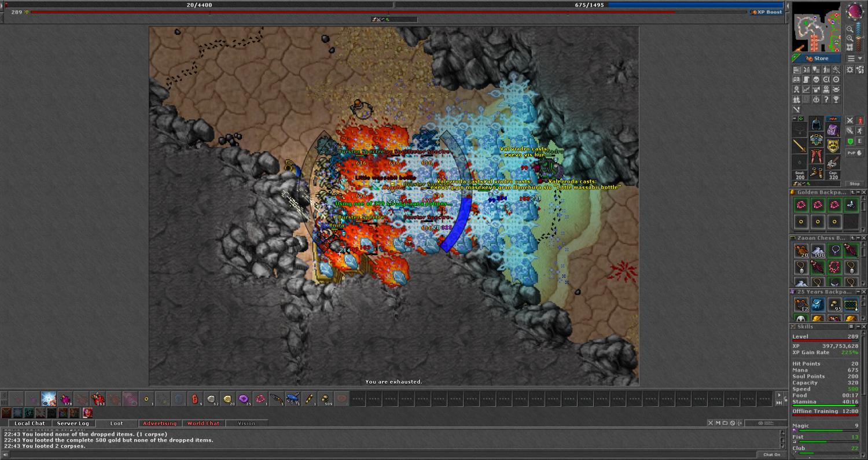Click the blue backpack in 25 Years Backpack
The height and width of the screenshot is (460, 868).
point(818,304)
